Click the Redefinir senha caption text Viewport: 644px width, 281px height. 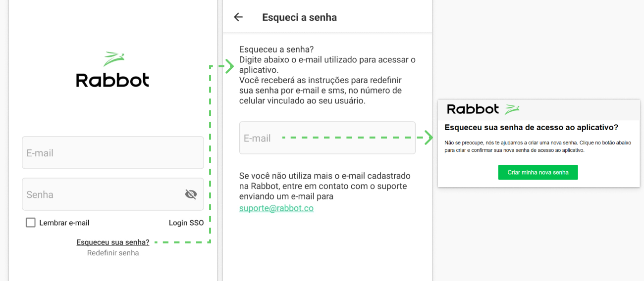pyautogui.click(x=113, y=253)
